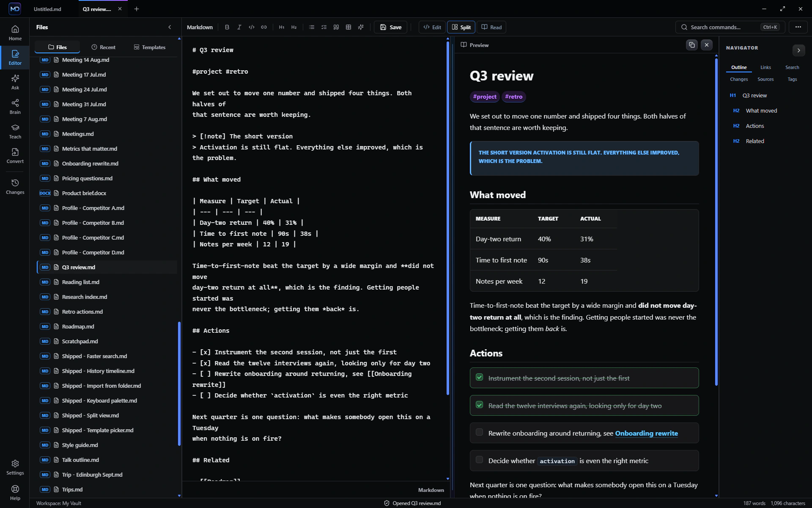Collapse the Navigator panel
Image resolution: width=812 pixels, height=508 pixels.
click(798, 50)
